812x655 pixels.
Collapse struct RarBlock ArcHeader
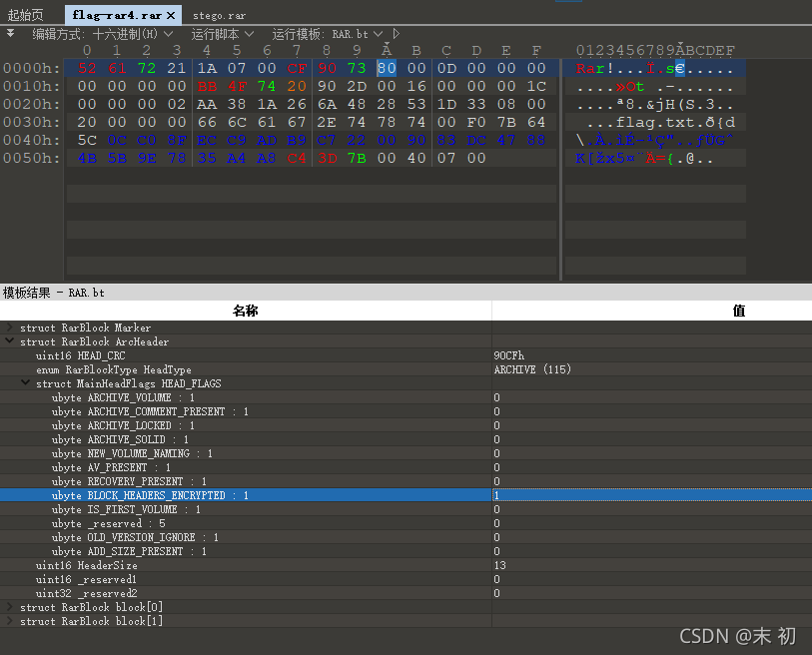pos(9,341)
